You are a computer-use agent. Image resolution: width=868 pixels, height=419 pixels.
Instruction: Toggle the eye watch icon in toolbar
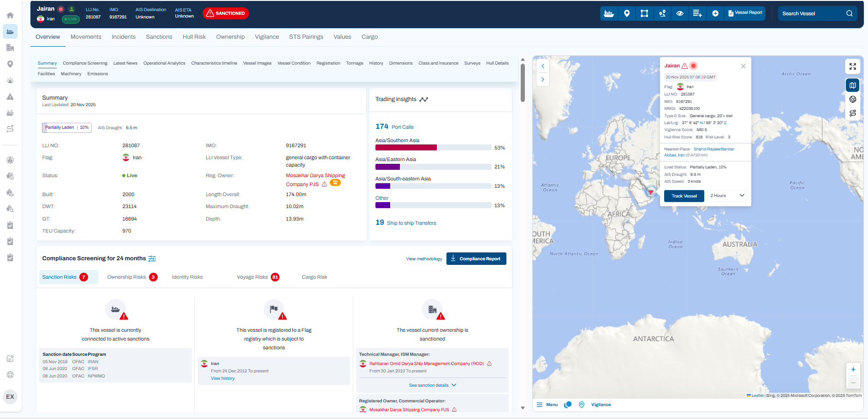(680, 13)
